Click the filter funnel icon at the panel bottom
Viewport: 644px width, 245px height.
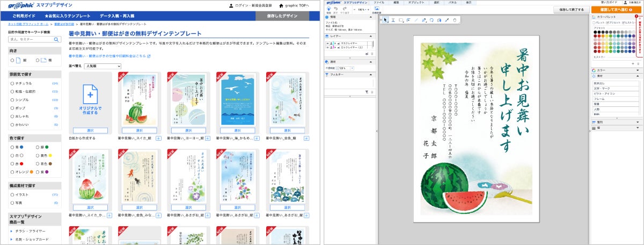point(367,92)
